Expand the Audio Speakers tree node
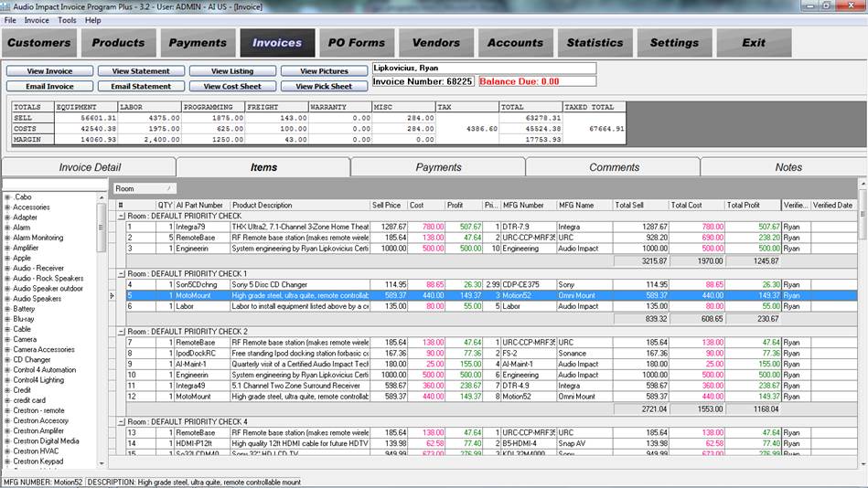 coord(7,299)
